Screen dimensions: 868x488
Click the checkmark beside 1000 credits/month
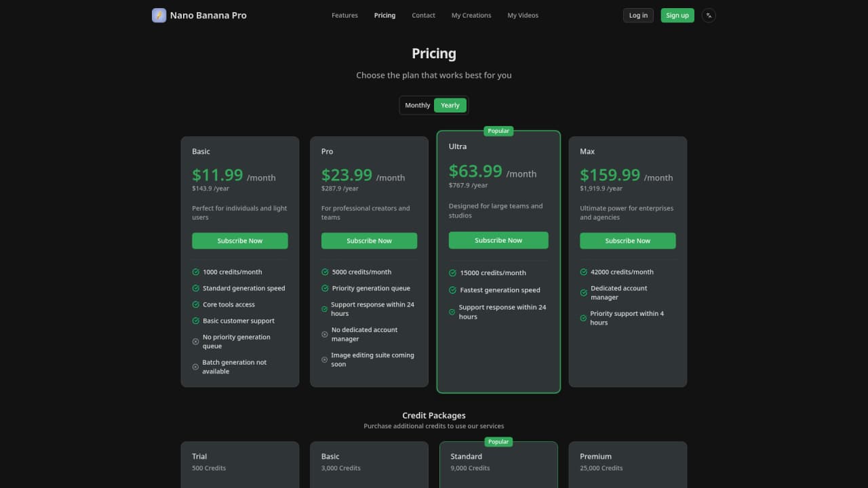click(x=196, y=272)
